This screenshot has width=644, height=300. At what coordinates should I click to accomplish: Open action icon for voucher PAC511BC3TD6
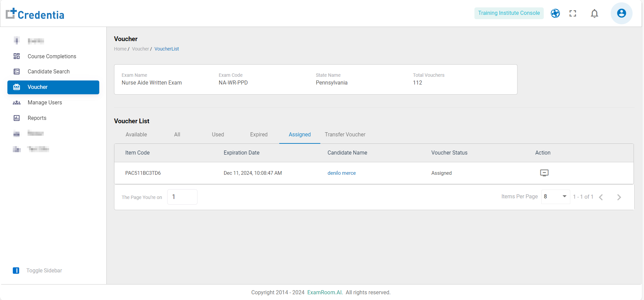pyautogui.click(x=544, y=173)
